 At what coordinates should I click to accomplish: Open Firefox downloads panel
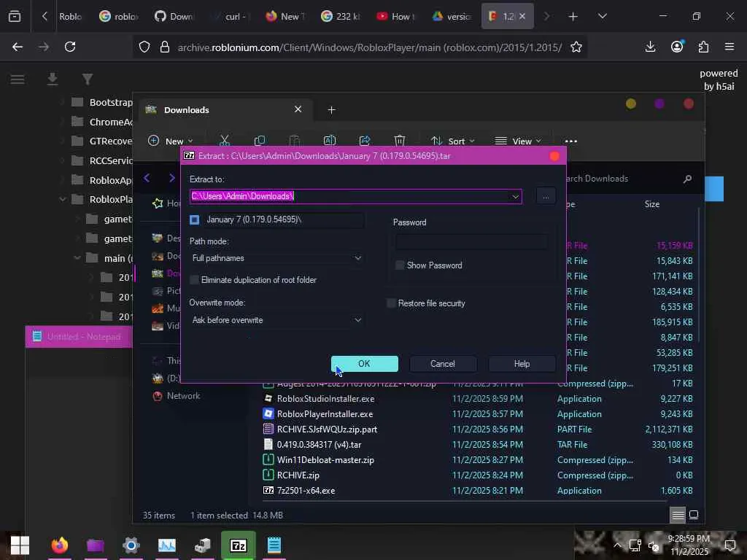click(x=650, y=47)
